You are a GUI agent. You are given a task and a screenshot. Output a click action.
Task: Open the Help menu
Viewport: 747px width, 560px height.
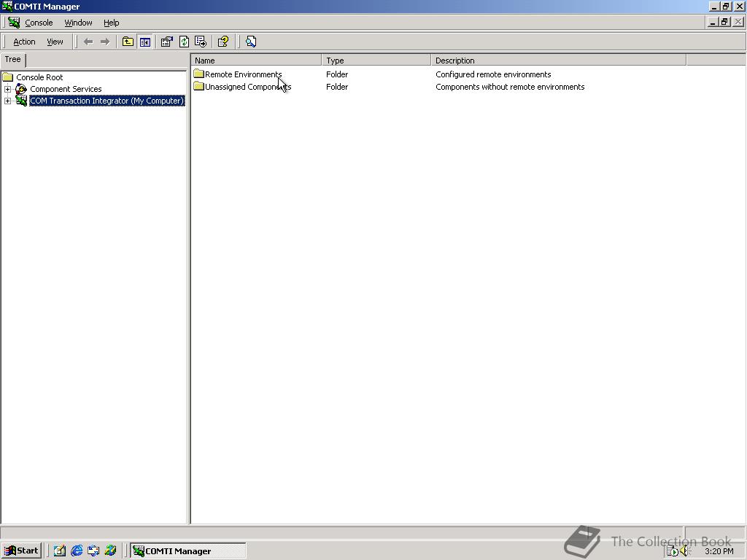click(x=112, y=23)
